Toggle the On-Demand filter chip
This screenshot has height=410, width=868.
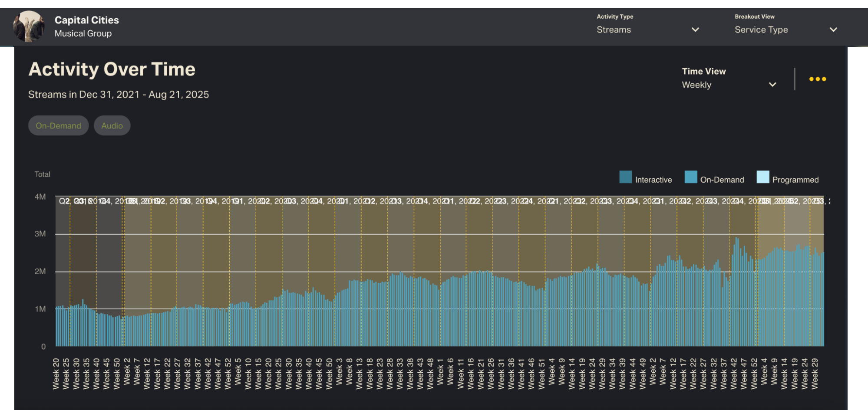tap(58, 126)
